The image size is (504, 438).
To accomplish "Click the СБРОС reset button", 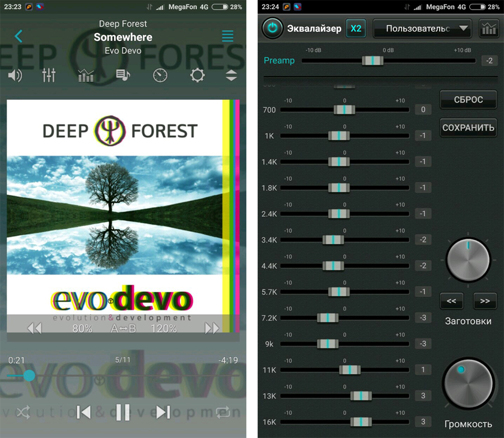I will (x=468, y=100).
